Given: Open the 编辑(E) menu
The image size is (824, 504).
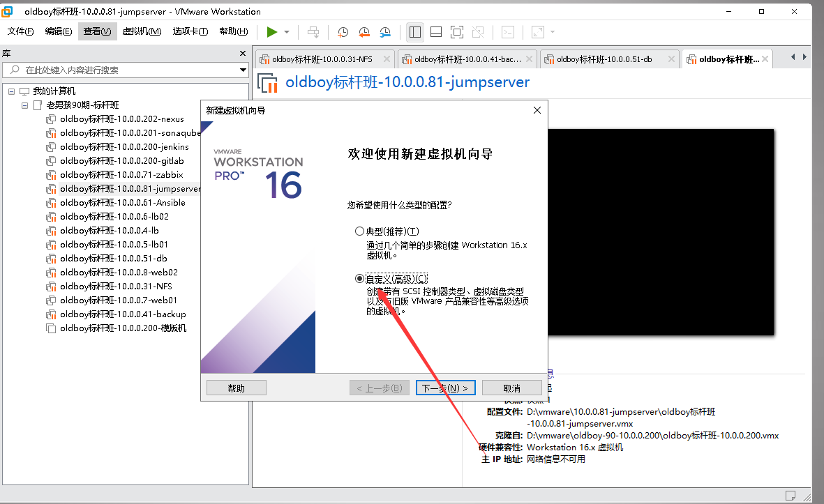Looking at the screenshot, I should click(59, 31).
